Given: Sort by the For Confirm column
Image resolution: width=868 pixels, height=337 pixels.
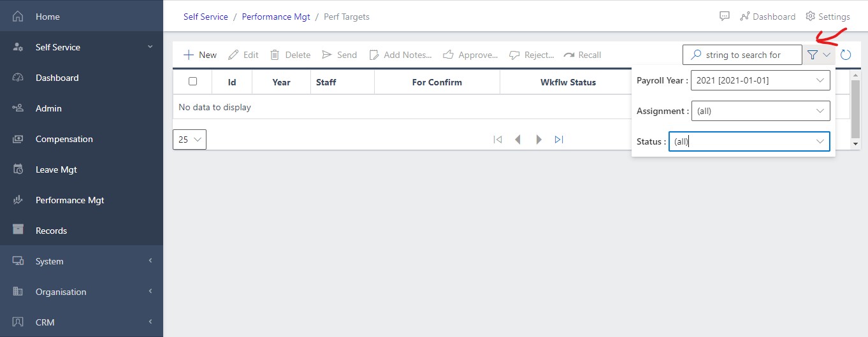Looking at the screenshot, I should click(x=437, y=82).
